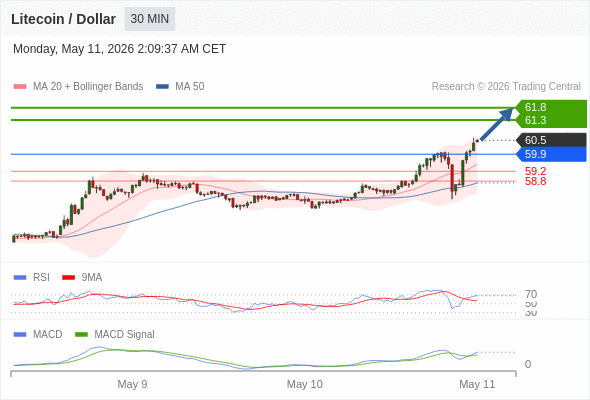This screenshot has width=590, height=400.
Task: Select the 59.2 red support label
Action: tap(535, 171)
